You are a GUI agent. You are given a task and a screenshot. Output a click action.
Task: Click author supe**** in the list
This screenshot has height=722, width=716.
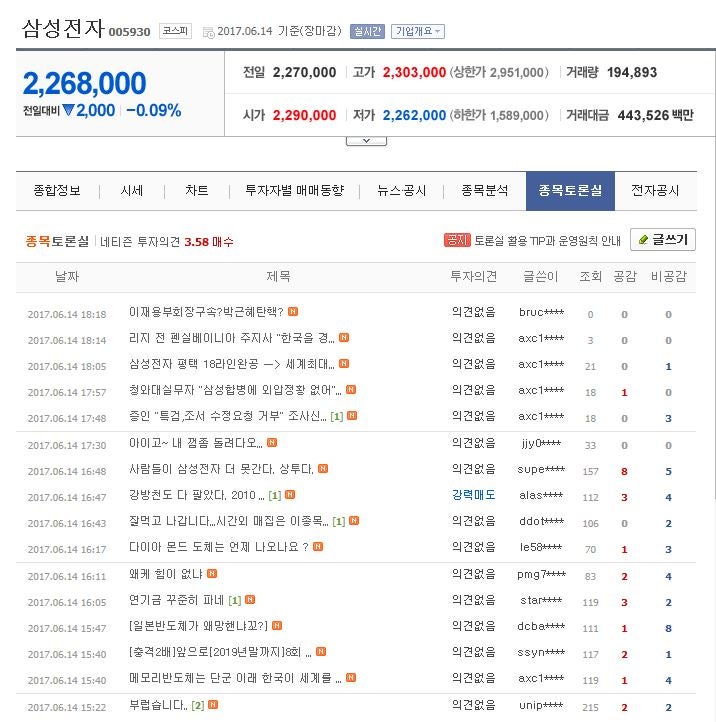click(541, 469)
